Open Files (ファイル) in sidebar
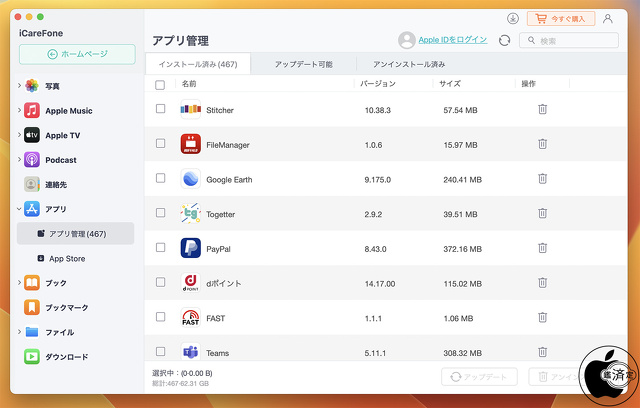Screen dimensions: 640x408 pos(32,332)
